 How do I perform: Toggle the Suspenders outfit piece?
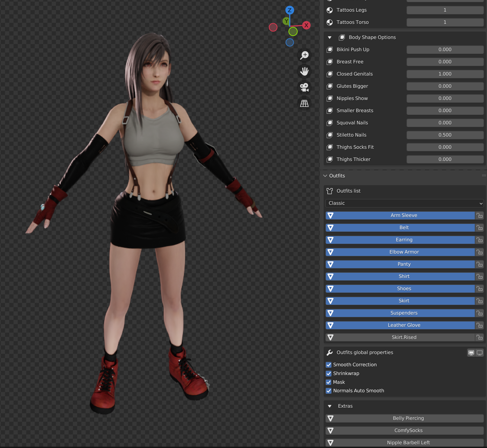[x=400, y=313]
